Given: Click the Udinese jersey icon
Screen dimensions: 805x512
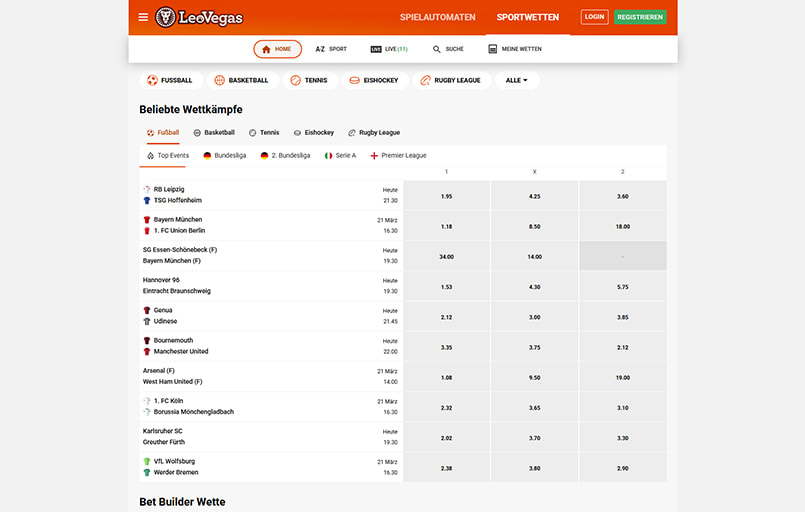Looking at the screenshot, I should click(x=147, y=321).
